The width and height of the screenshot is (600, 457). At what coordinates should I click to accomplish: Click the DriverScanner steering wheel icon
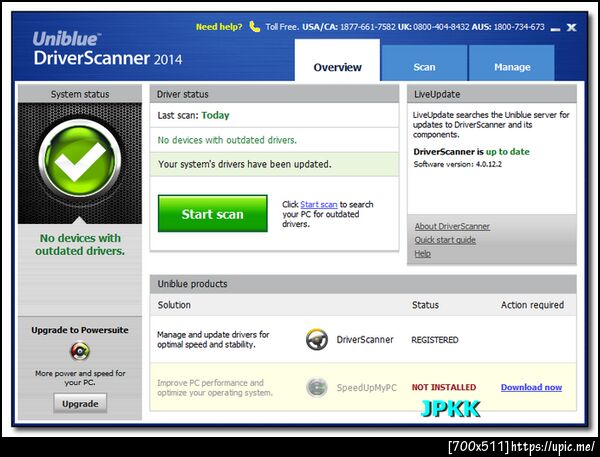click(x=317, y=339)
